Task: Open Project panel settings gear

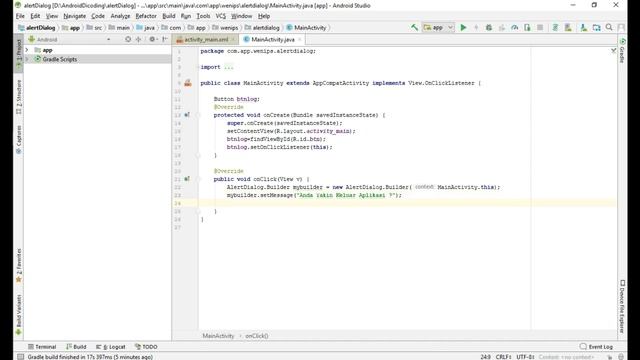Action: coord(153,39)
